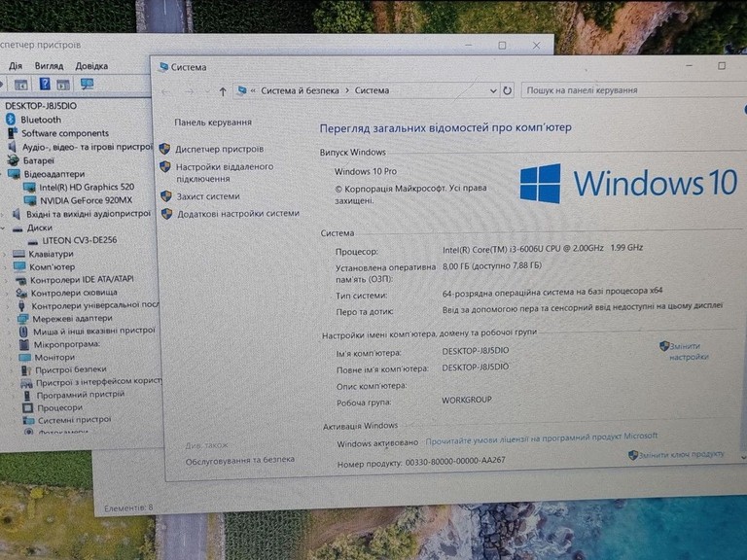Click the toolbar icon right of Help
747x560 pixels.
(x=63, y=85)
